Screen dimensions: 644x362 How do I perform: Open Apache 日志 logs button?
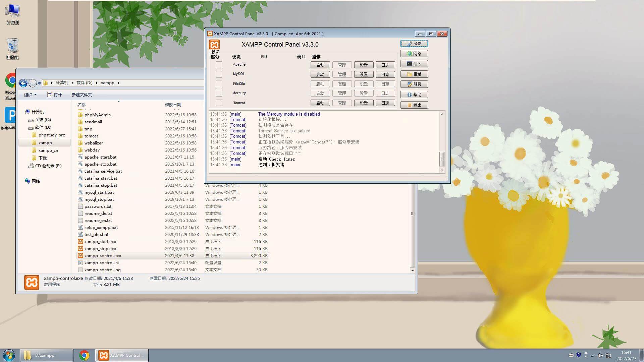pos(385,65)
